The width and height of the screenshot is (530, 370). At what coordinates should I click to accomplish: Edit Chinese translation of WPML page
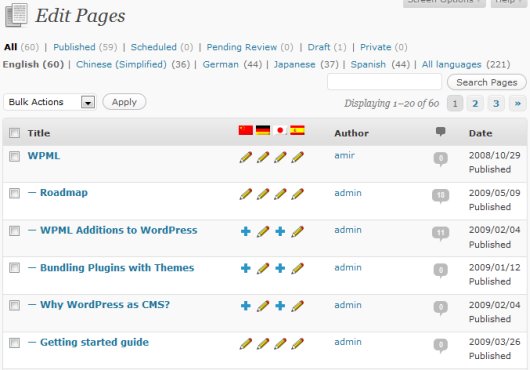(x=246, y=157)
